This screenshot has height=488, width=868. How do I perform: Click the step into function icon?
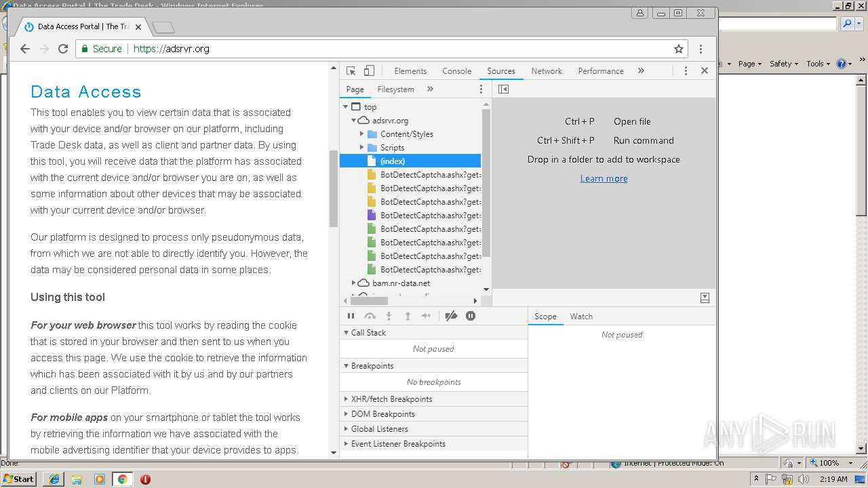pos(389,316)
